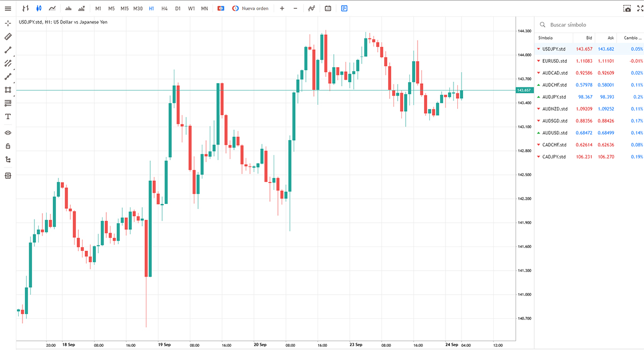Choose the text annotation tool
644x350 pixels.
point(8,116)
